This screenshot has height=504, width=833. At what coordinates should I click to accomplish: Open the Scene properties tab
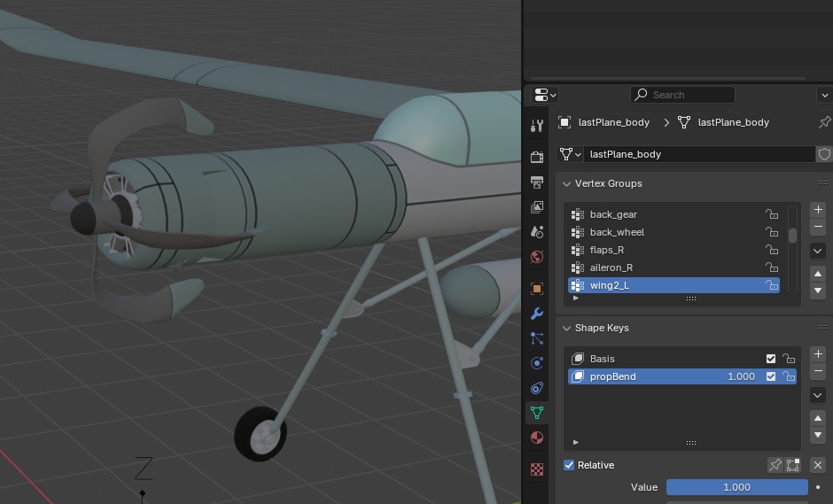(536, 231)
